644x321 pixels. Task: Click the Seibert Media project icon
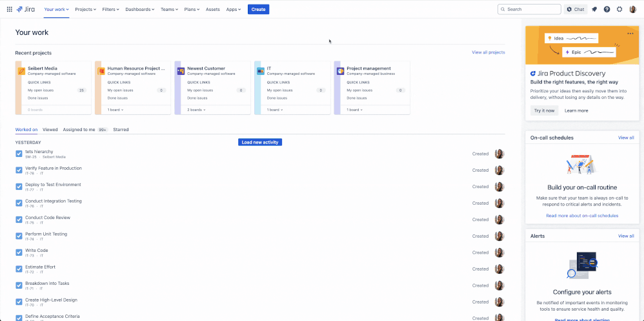(21, 71)
